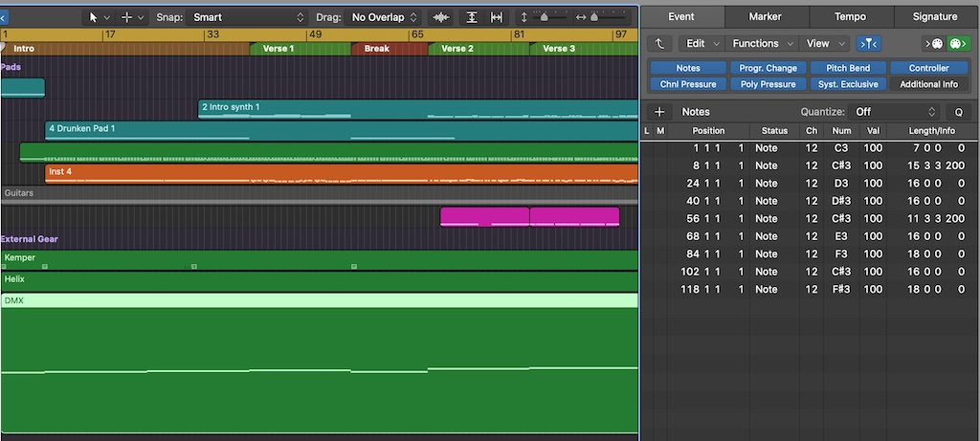Toggle the MIDI In button
The height and width of the screenshot is (441, 980).
(x=936, y=44)
